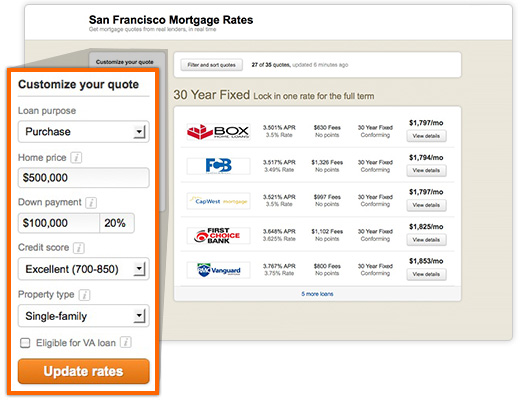Enable the Eligible for VA loan checkbox

point(25,343)
